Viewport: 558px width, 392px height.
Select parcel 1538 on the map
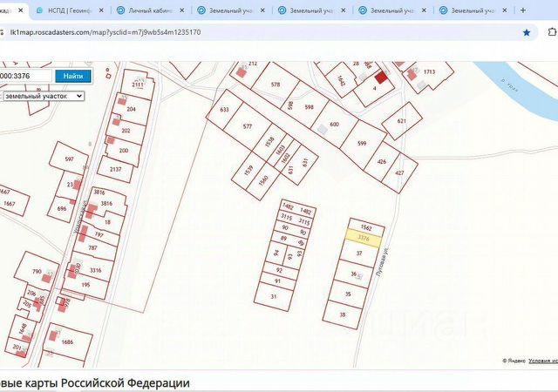(x=270, y=143)
